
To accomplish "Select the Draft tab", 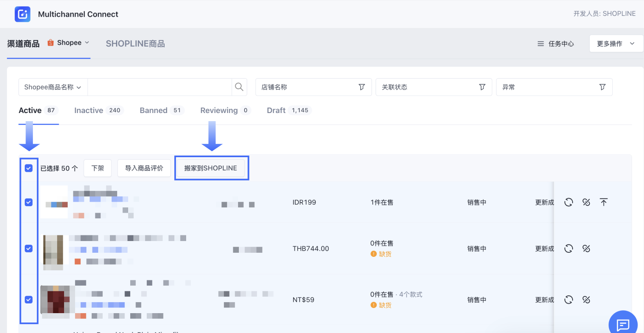I will click(289, 110).
